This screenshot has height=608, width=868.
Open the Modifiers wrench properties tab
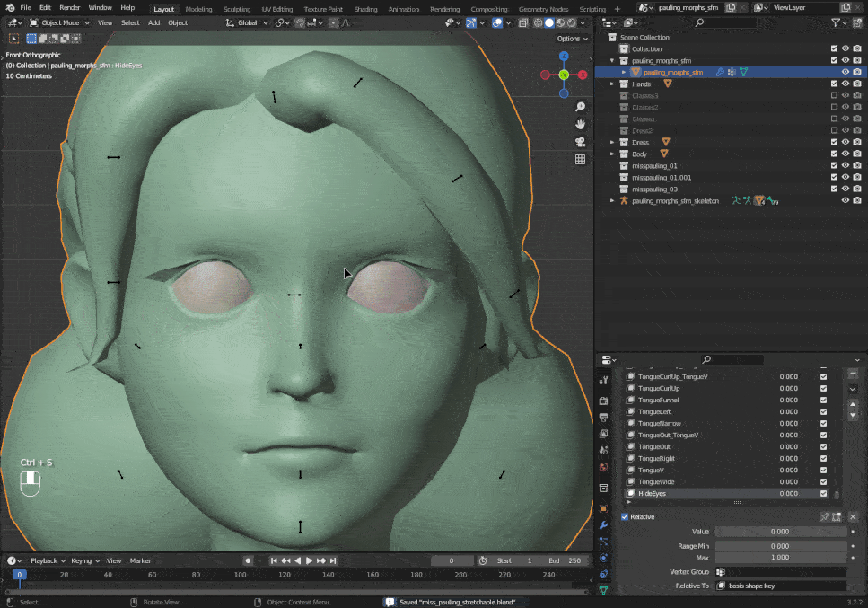pyautogui.click(x=603, y=524)
